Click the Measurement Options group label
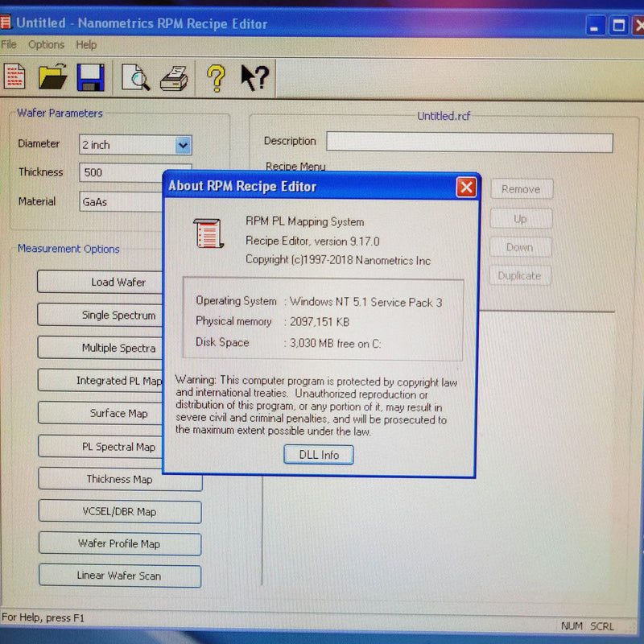This screenshot has width=644, height=644. 68,249
